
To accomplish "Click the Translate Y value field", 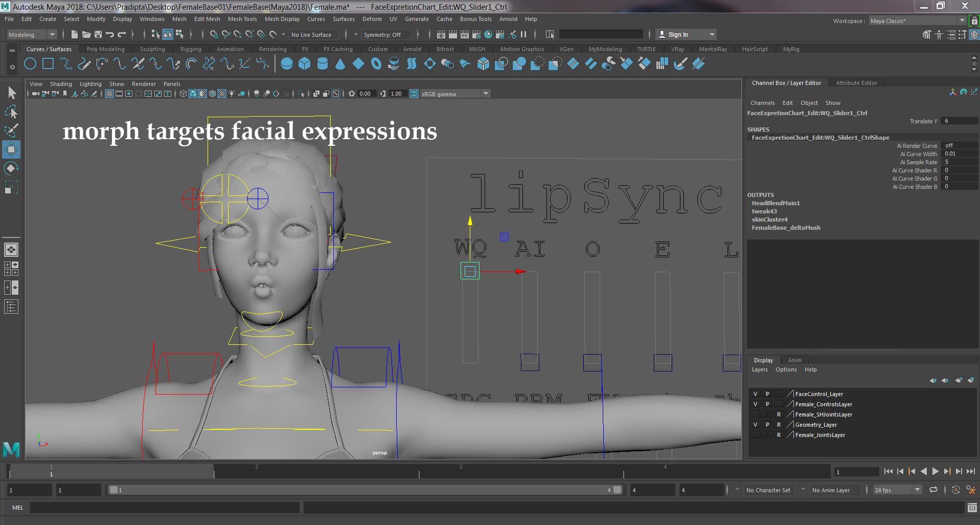I will coord(960,121).
